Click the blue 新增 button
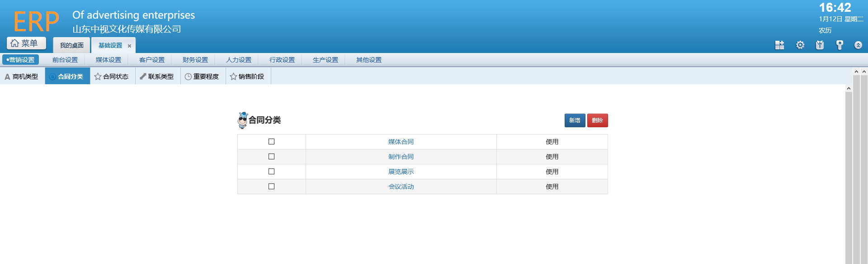Screen dimensions: 868x264 pos(575,120)
